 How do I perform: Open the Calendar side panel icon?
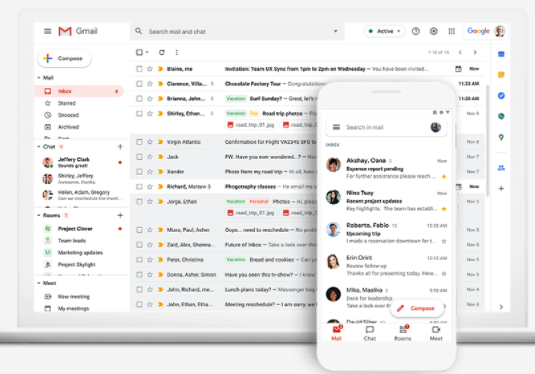501,54
